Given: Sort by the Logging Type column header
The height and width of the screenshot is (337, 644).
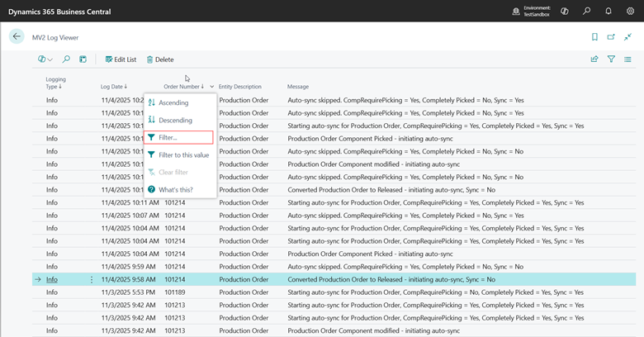Looking at the screenshot, I should pos(55,83).
